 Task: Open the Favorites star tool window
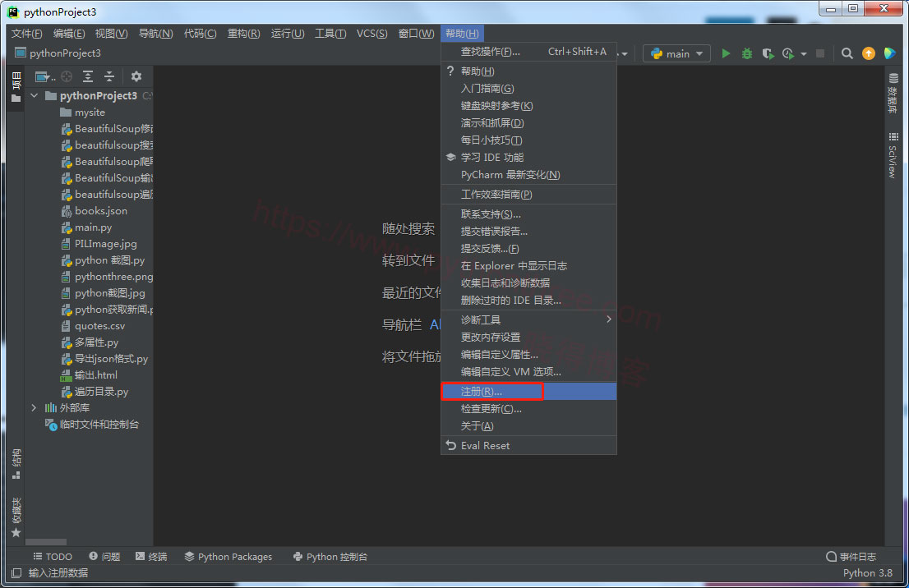click(x=16, y=517)
